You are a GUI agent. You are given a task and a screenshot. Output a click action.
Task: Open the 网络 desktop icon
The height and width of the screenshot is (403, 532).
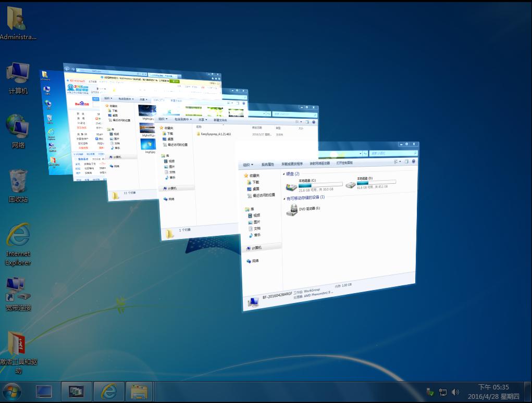18,131
